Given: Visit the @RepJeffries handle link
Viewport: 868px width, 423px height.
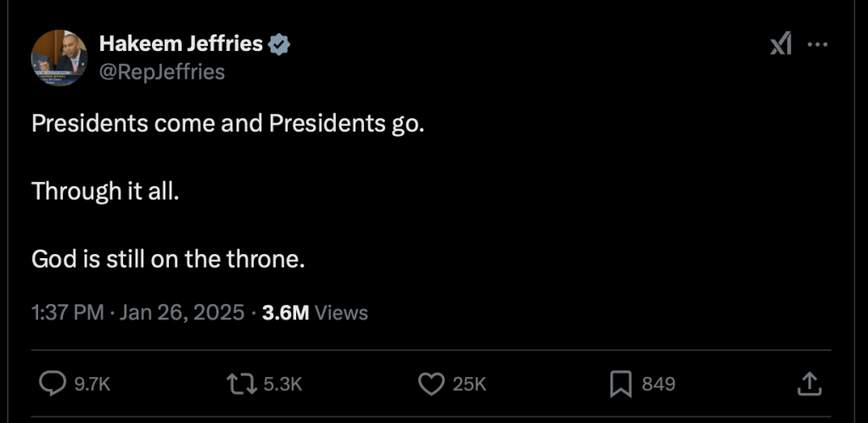Looking at the screenshot, I should coord(162,72).
